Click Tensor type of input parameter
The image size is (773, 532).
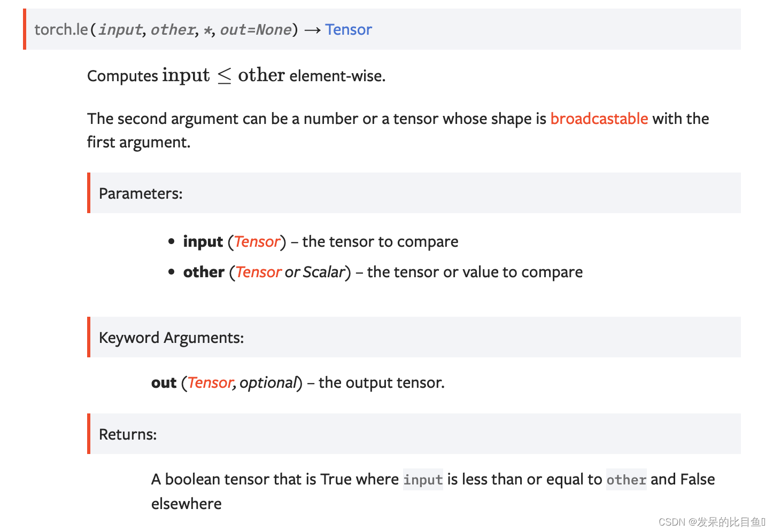pyautogui.click(x=257, y=242)
